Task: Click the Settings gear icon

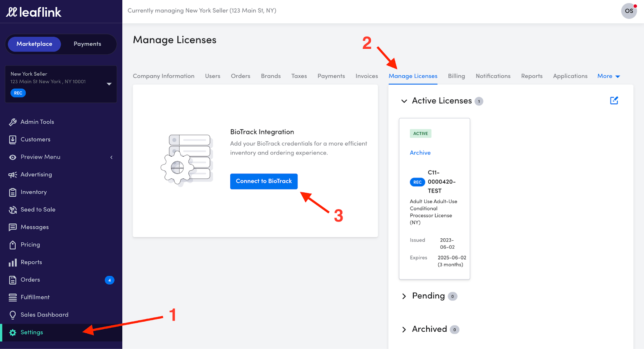Action: click(x=13, y=332)
